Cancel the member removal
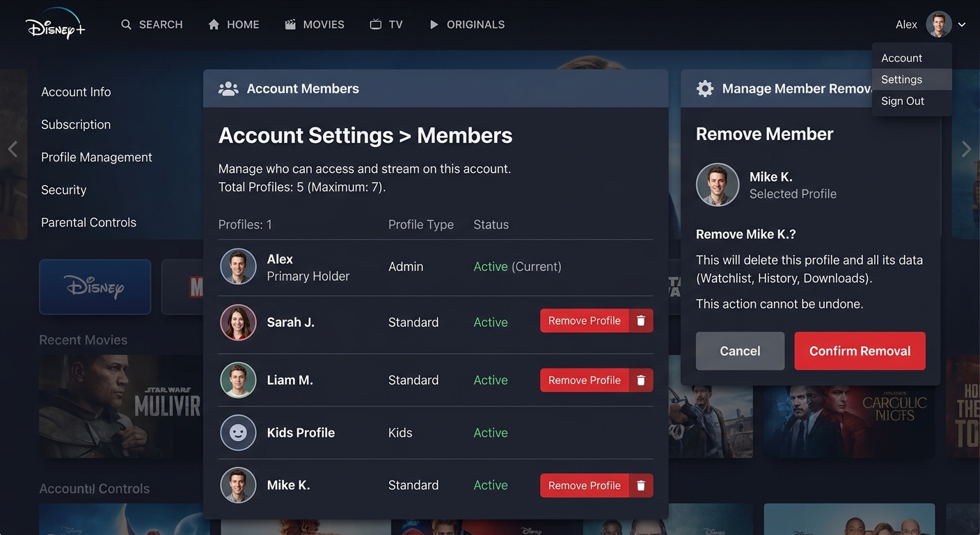 click(740, 351)
